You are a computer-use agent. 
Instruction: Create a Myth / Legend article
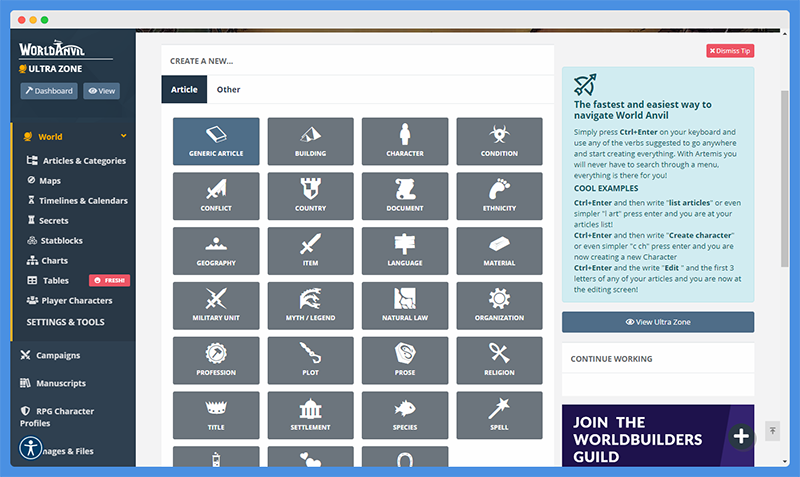(x=310, y=306)
